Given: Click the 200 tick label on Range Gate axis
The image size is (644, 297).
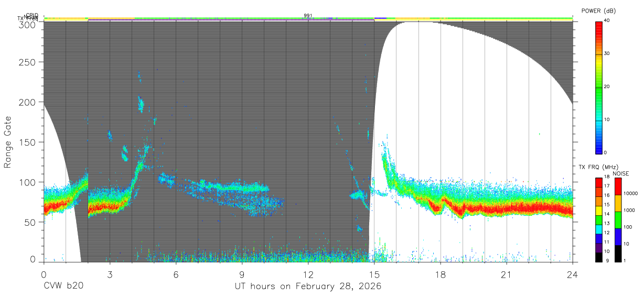Looking at the screenshot, I should coord(27,102).
